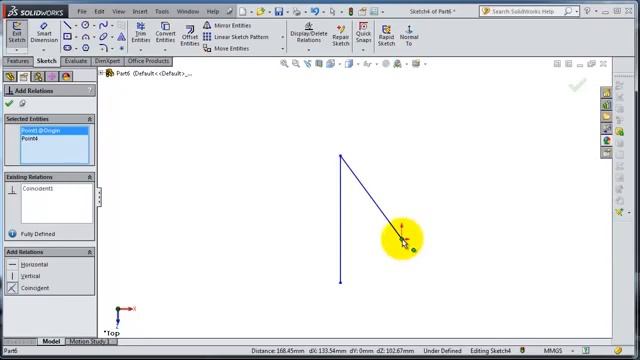The image size is (640, 360).
Task: Open Linear Sketch Pattern dropdown arrow
Action: [282, 37]
